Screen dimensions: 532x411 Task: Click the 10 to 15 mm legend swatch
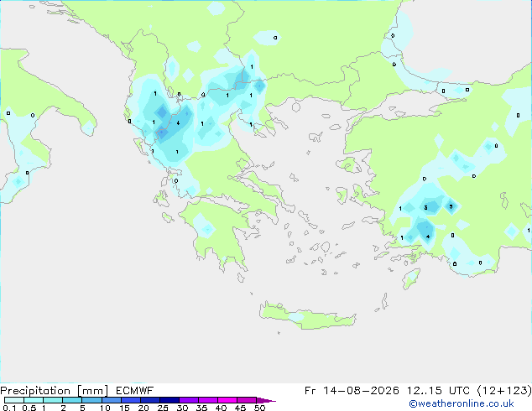(x=111, y=400)
